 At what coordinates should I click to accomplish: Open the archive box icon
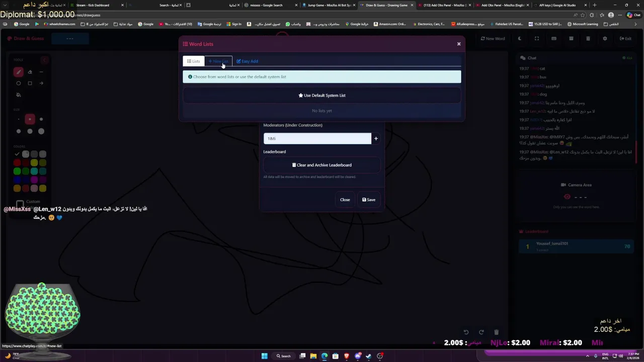[571, 39]
